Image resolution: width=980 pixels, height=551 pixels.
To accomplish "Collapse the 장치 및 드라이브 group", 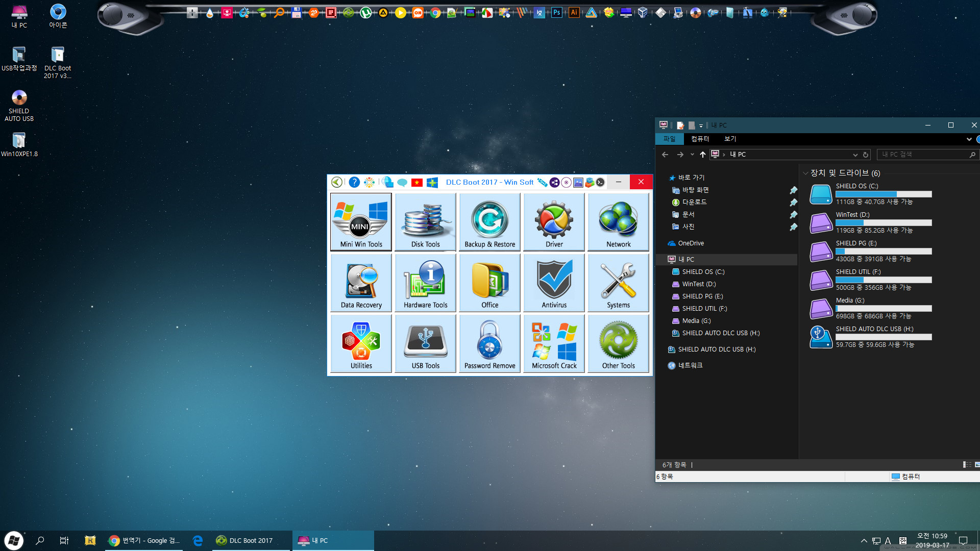I will click(805, 173).
